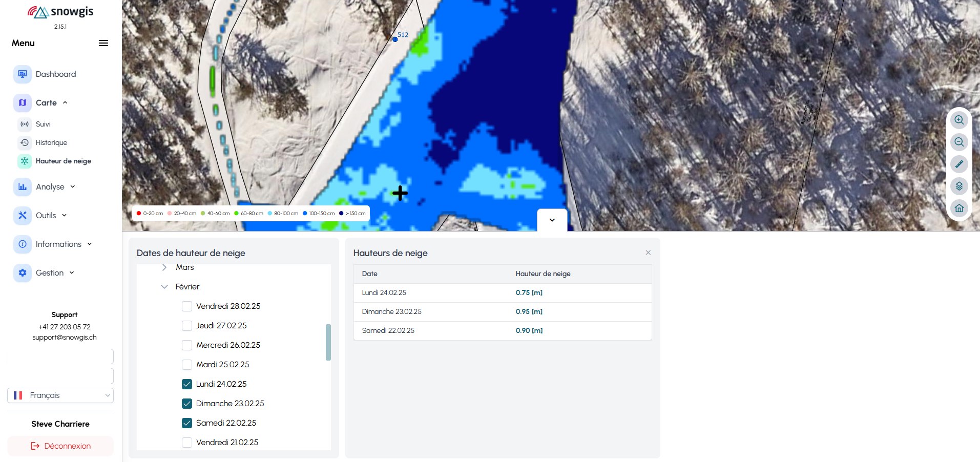The width and height of the screenshot is (980, 462).
Task: Expand the Mars month node
Action: click(x=164, y=267)
